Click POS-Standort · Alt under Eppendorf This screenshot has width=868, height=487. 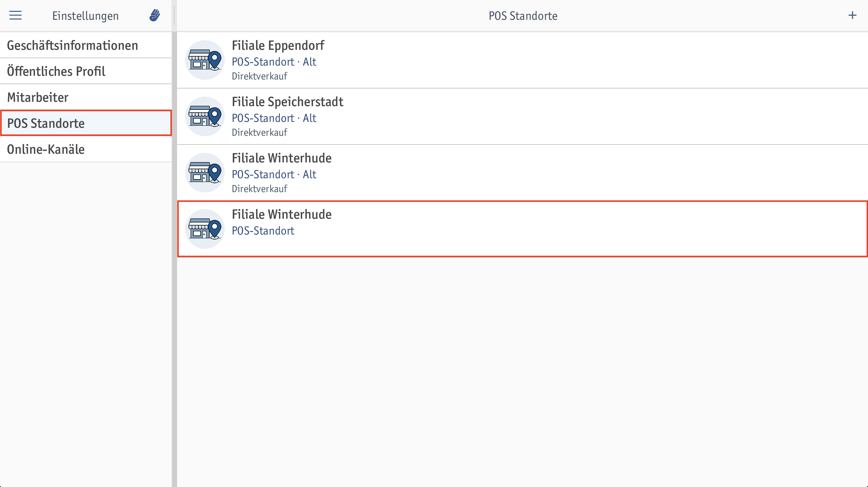274,62
